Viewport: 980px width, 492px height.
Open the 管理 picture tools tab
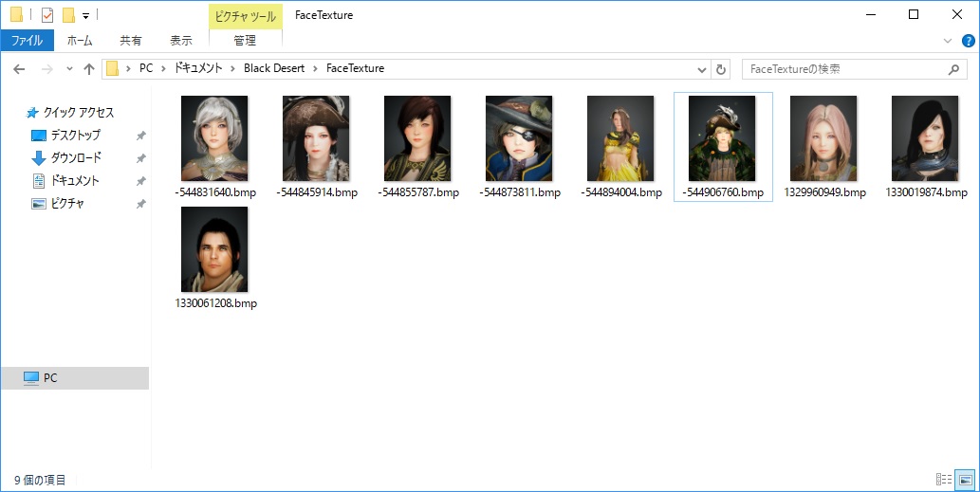245,41
